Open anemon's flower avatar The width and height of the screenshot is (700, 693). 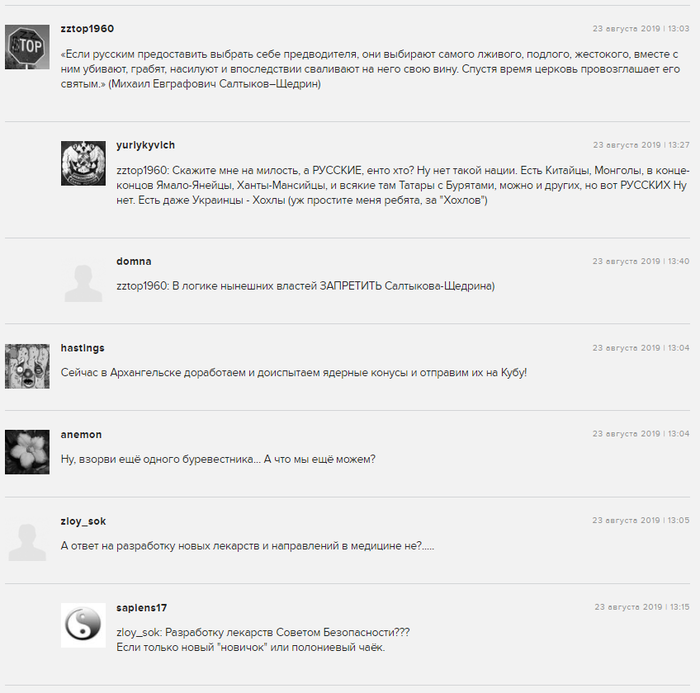(x=27, y=452)
